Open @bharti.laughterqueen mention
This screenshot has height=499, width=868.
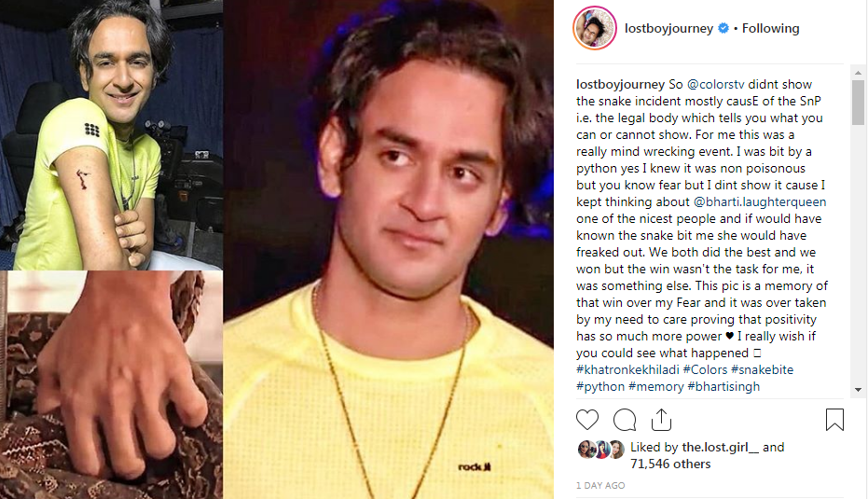click(x=760, y=202)
